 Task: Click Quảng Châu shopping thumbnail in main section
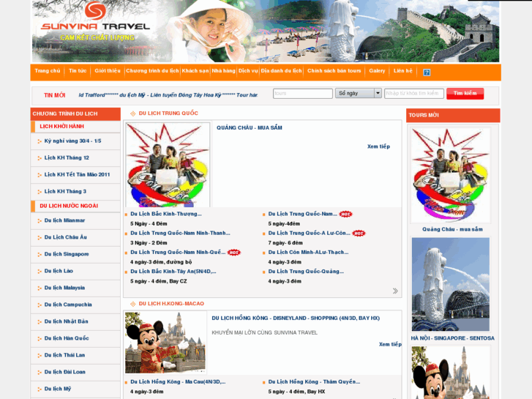pos(168,165)
